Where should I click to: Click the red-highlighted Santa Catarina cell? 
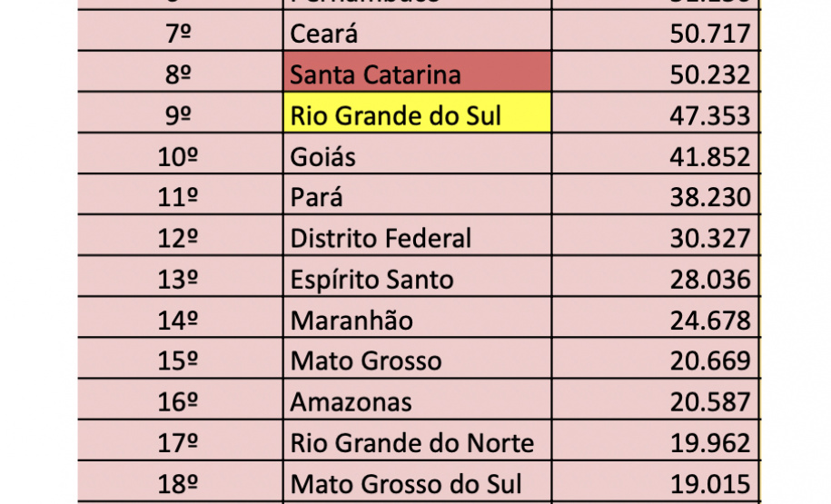[x=417, y=75]
